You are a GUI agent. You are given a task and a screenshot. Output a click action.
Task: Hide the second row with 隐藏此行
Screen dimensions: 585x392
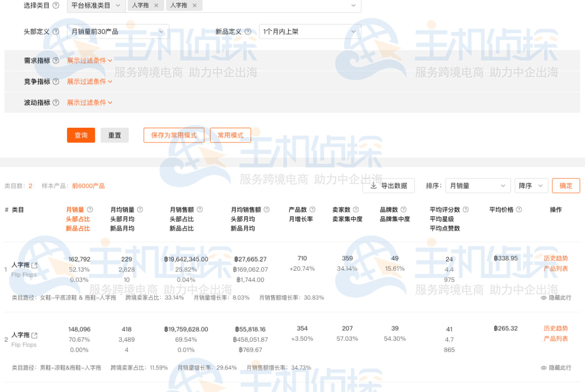(x=556, y=368)
